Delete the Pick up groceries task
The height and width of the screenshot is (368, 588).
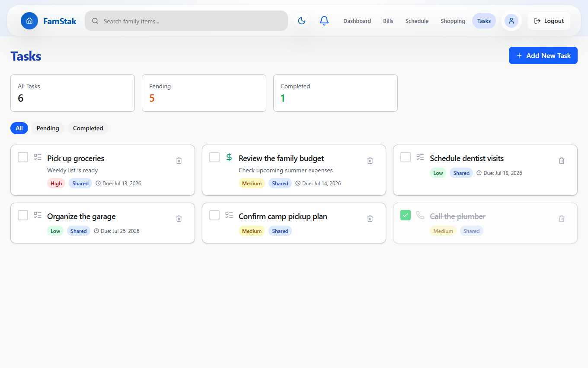coord(179,161)
